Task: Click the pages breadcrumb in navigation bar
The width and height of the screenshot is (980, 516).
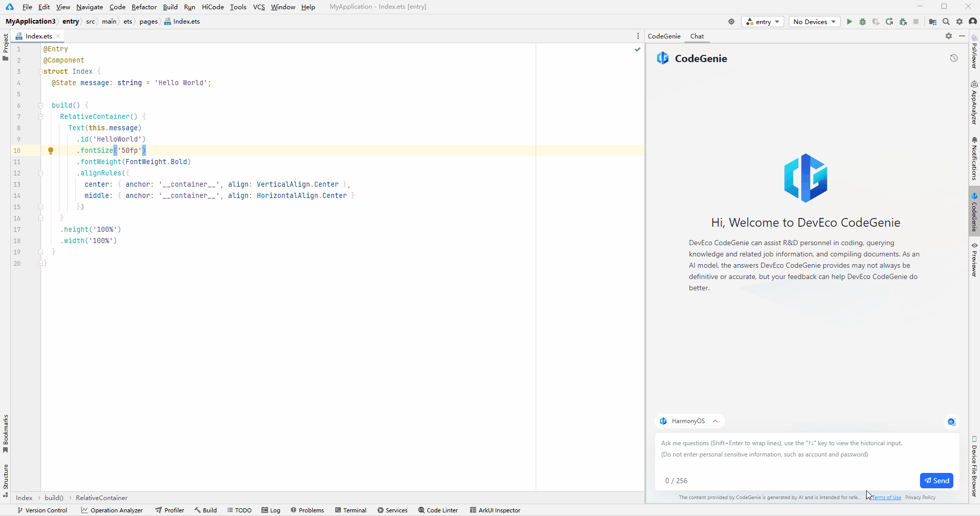Action: pyautogui.click(x=149, y=22)
